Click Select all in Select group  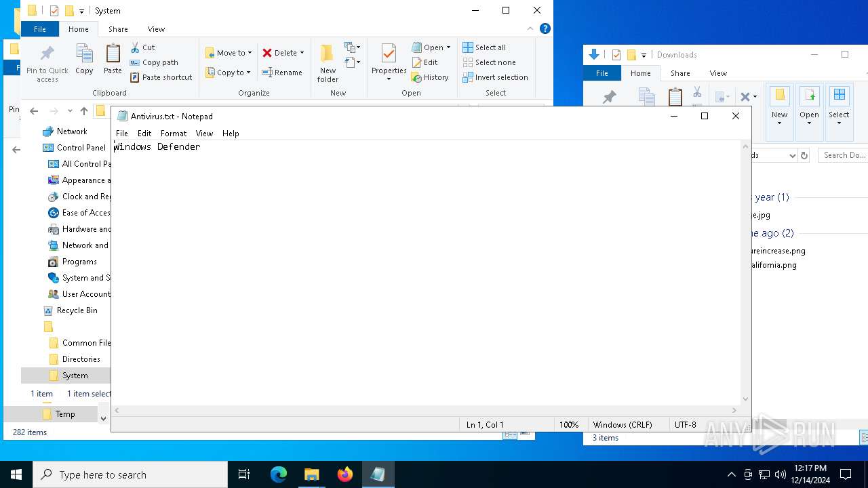tap(484, 47)
